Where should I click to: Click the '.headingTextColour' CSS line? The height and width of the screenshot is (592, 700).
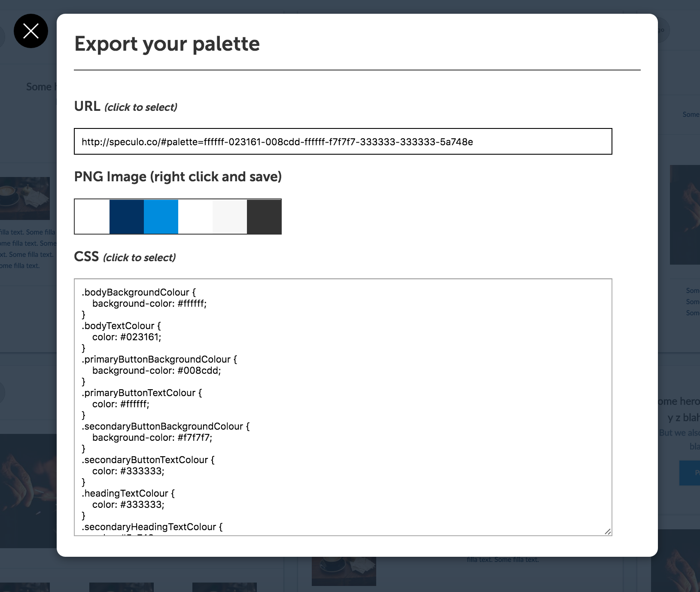click(128, 494)
